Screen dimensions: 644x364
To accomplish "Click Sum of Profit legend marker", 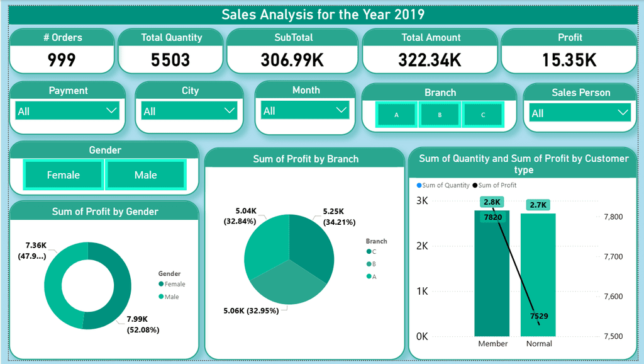I will point(475,186).
